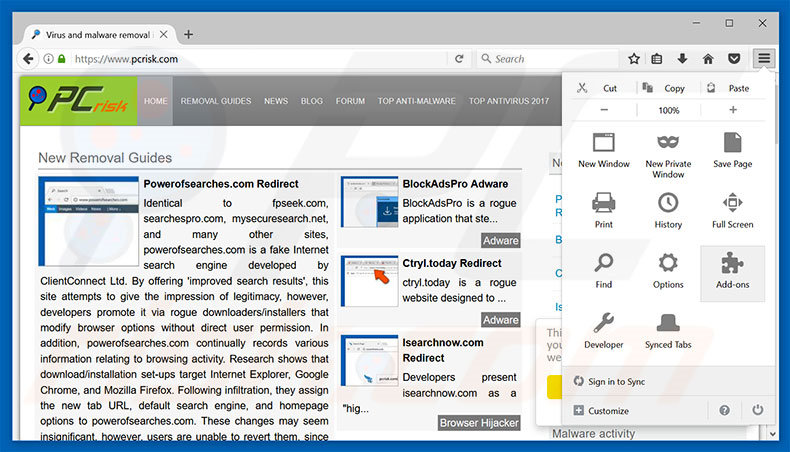Reset zoom by clicking 100%

tap(669, 110)
